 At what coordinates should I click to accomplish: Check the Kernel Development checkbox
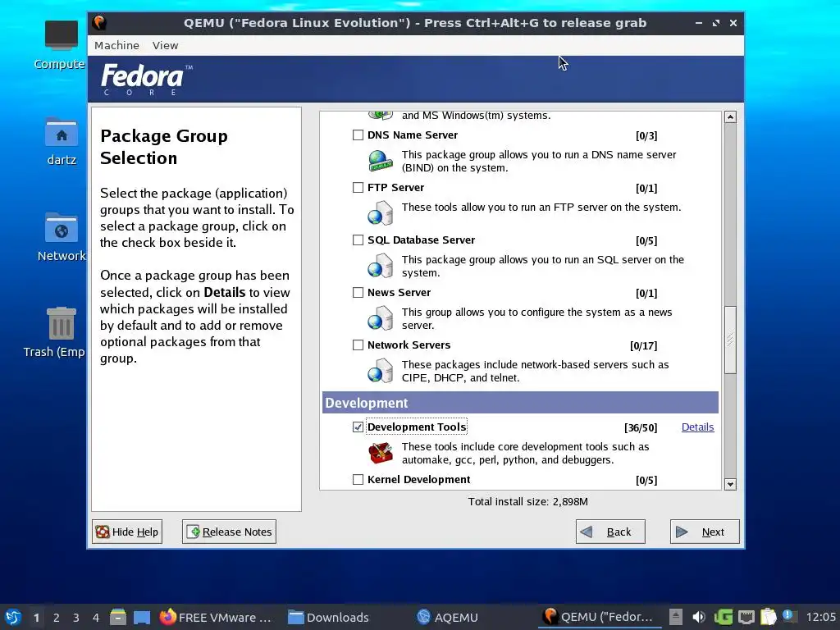358,479
